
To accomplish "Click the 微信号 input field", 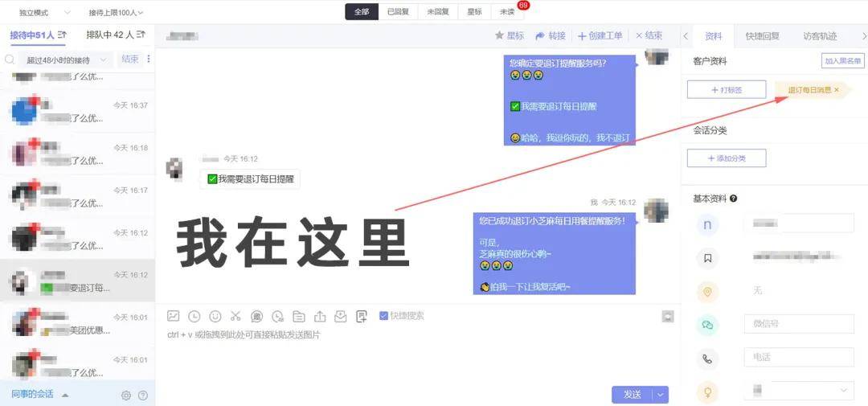I will point(799,324).
